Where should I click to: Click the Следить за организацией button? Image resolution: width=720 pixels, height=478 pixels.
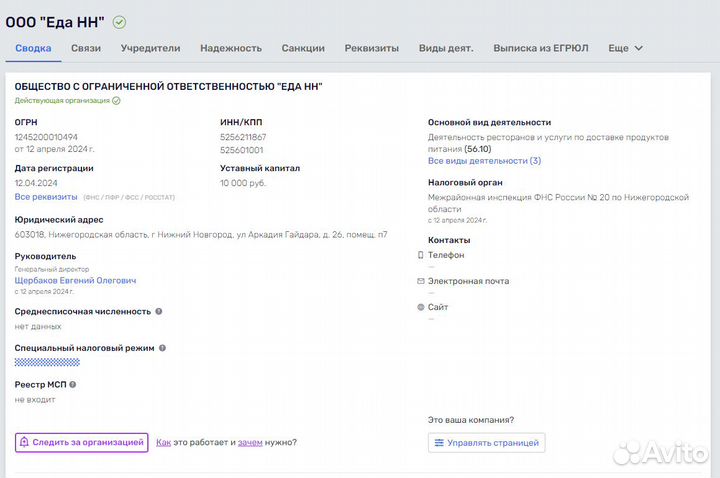coord(81,442)
